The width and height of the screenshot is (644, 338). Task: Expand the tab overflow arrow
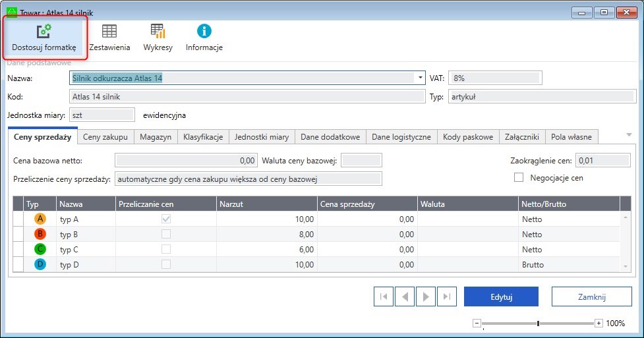[628, 134]
